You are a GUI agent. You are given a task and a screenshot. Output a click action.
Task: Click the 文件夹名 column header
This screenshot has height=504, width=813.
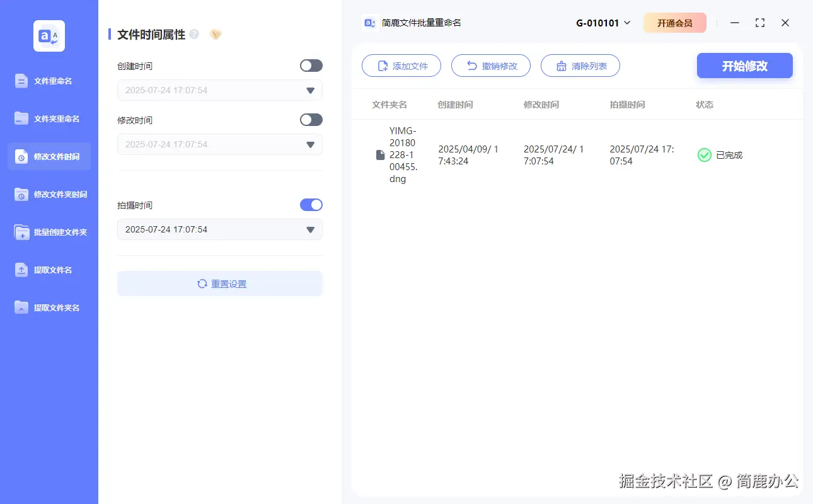pos(389,105)
